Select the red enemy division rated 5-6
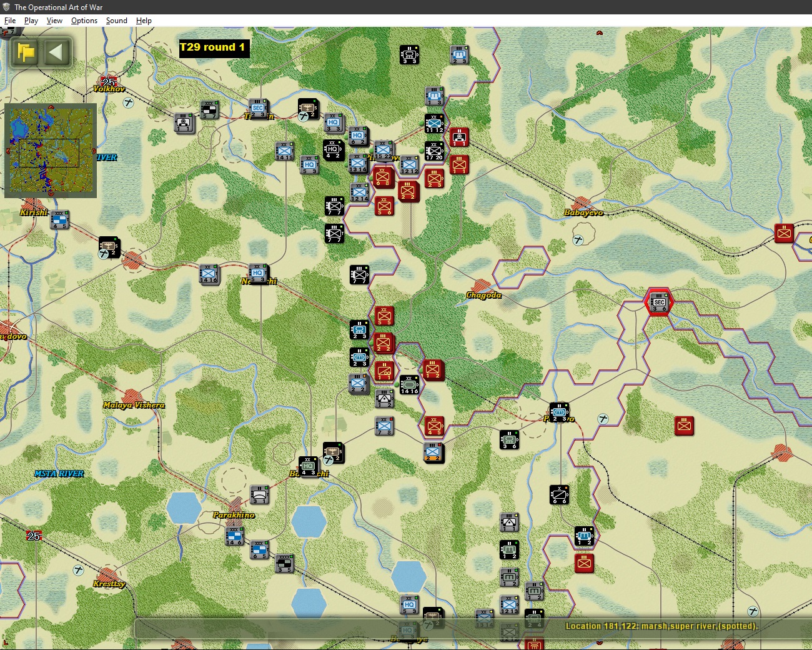The image size is (812, 650). 384,206
